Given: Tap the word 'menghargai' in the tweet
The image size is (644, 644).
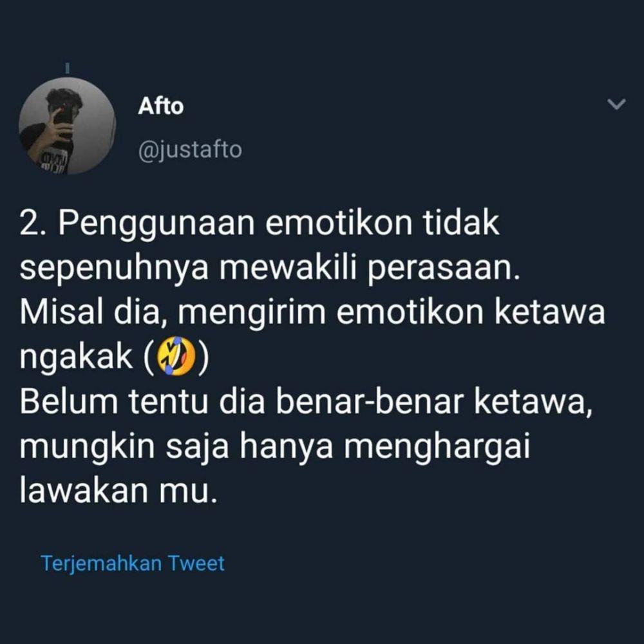Looking at the screenshot, I should pos(437,447).
